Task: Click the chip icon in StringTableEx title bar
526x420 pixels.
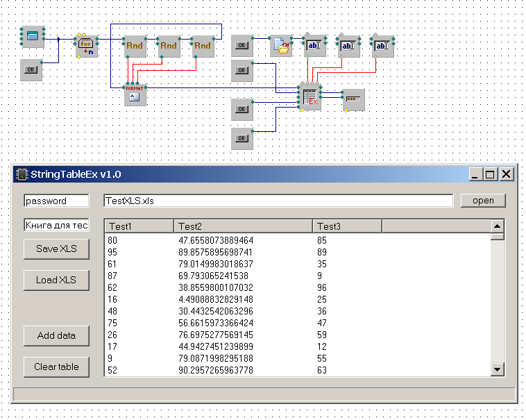Action: pyautogui.click(x=22, y=174)
